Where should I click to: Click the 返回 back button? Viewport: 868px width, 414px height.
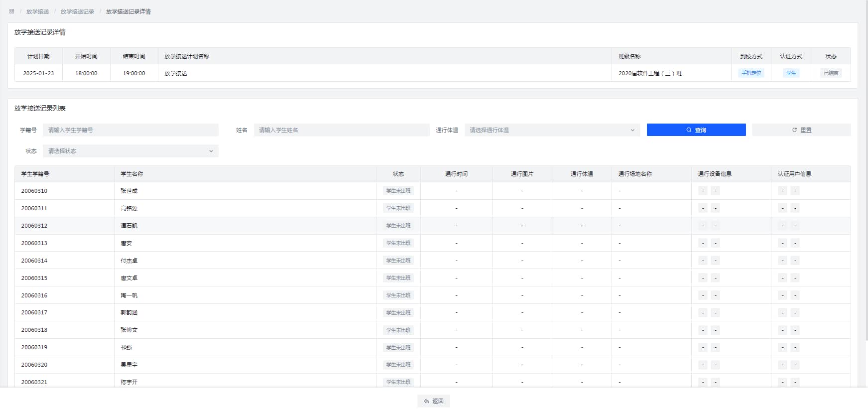pyautogui.click(x=434, y=401)
